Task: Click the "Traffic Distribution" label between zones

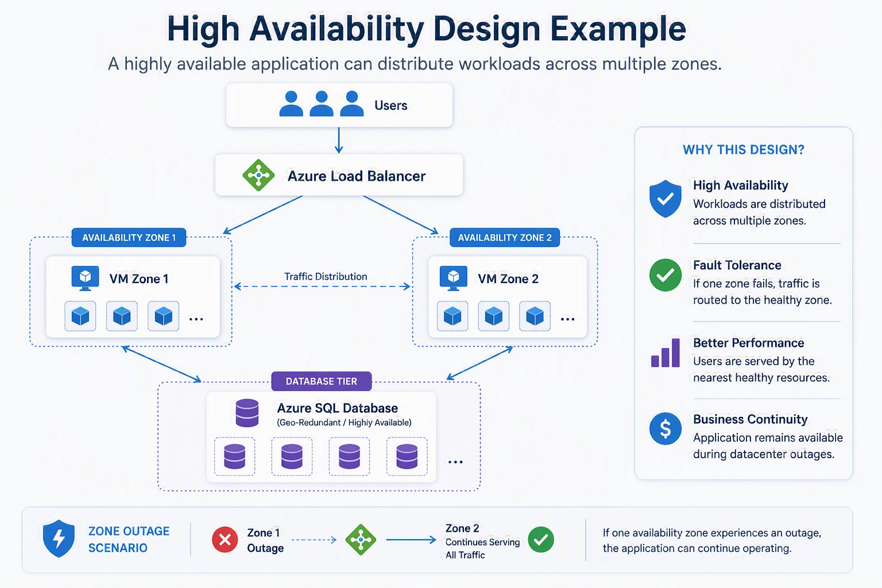Action: coord(326,276)
